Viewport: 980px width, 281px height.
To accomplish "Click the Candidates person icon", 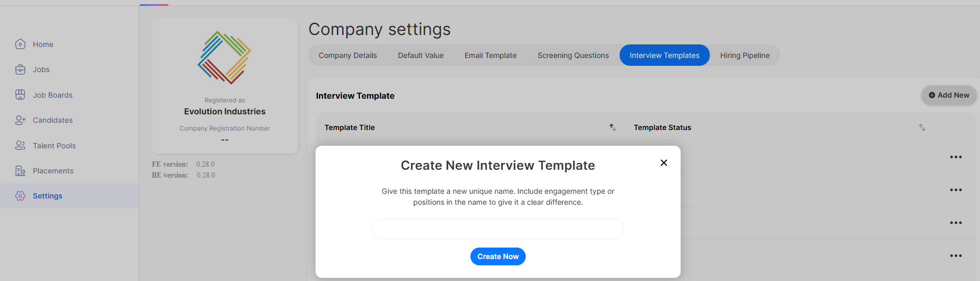I will pos(20,120).
